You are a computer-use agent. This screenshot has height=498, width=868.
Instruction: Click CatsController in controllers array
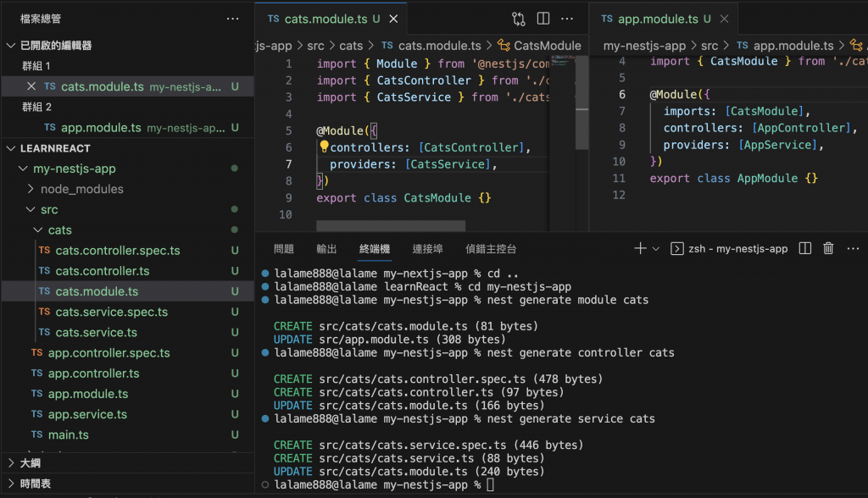472,147
